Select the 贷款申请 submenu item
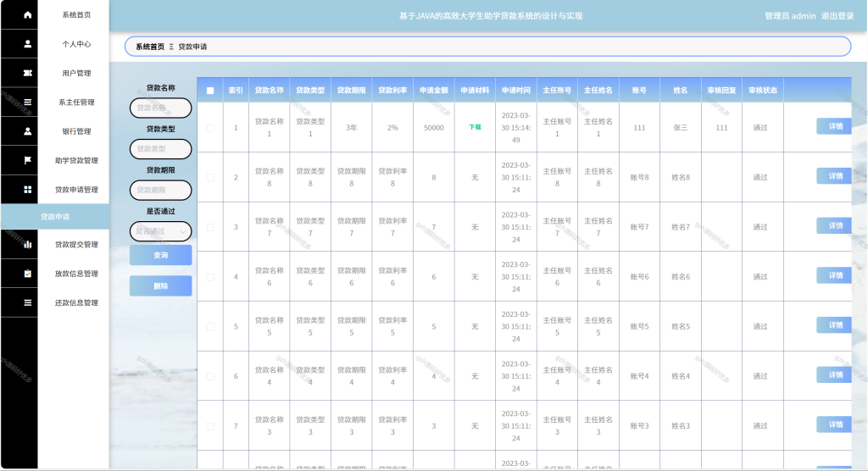Screen dimensions: 868x471 55,216
